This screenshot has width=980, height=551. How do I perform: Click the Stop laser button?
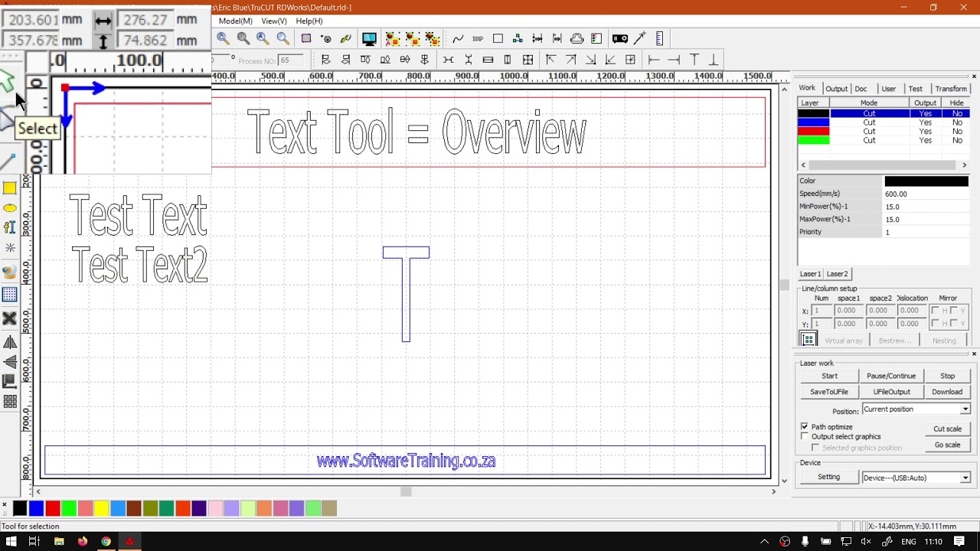tap(947, 376)
